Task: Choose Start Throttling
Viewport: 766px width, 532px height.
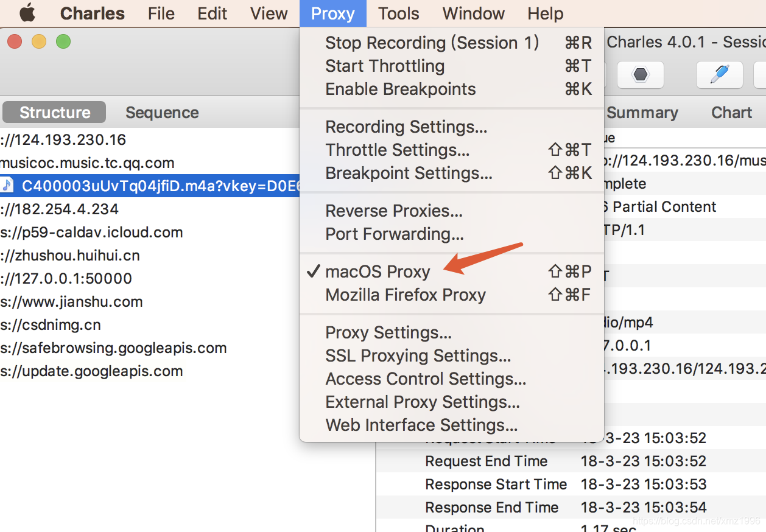Action: [452, 66]
